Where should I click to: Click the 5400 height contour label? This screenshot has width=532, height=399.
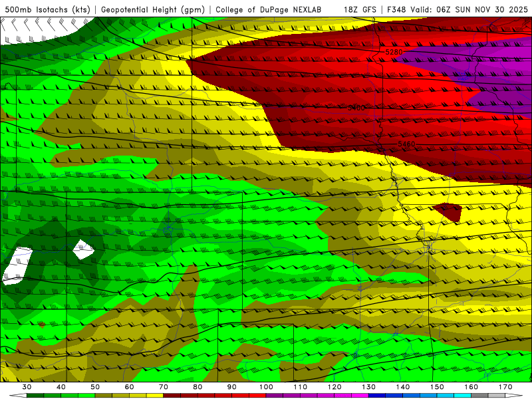pyautogui.click(x=356, y=108)
